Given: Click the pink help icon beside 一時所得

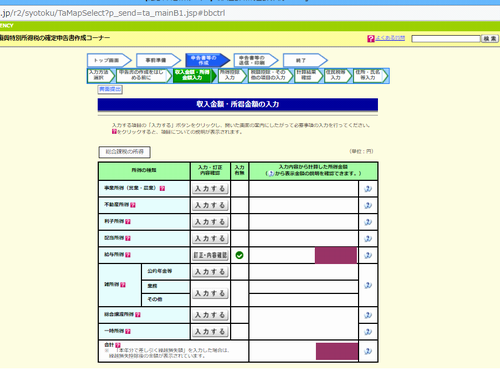Looking at the screenshot, I should 128,331.
